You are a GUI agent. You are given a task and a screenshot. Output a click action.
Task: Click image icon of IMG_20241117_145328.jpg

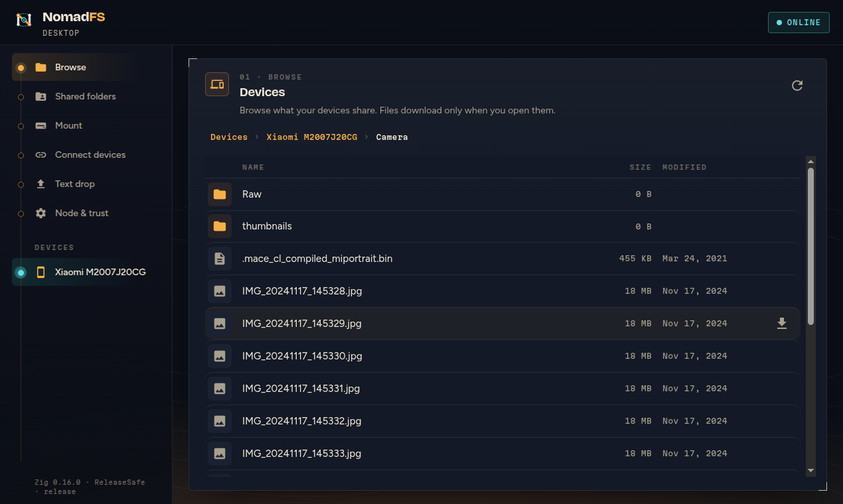[x=220, y=290]
